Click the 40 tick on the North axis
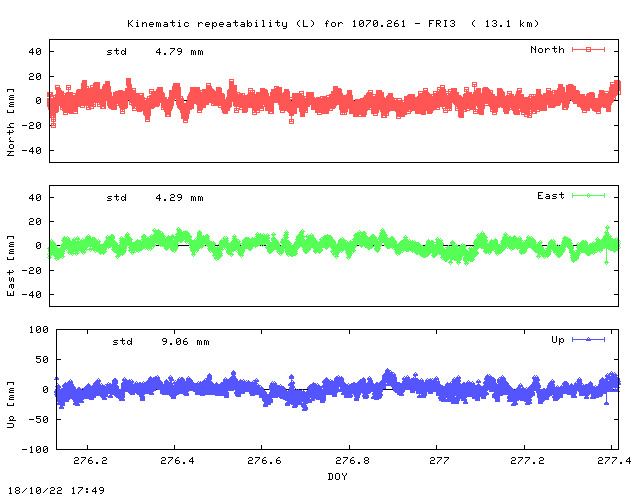640x496 pixels. click(35, 52)
